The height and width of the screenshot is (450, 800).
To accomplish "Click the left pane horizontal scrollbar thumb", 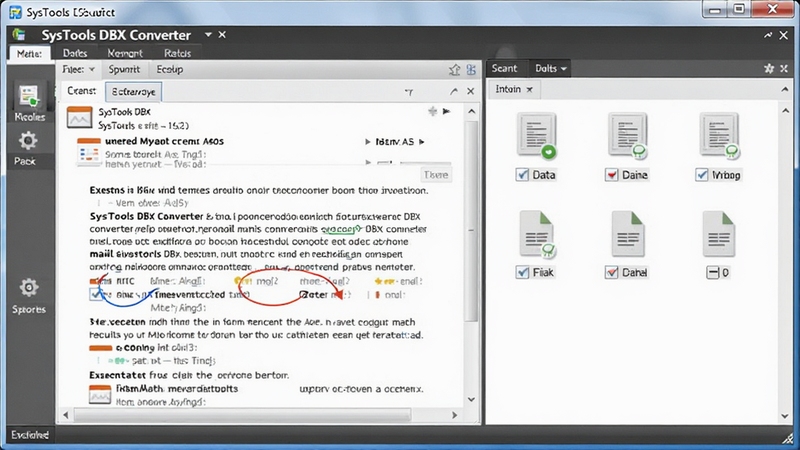I will [x=242, y=415].
